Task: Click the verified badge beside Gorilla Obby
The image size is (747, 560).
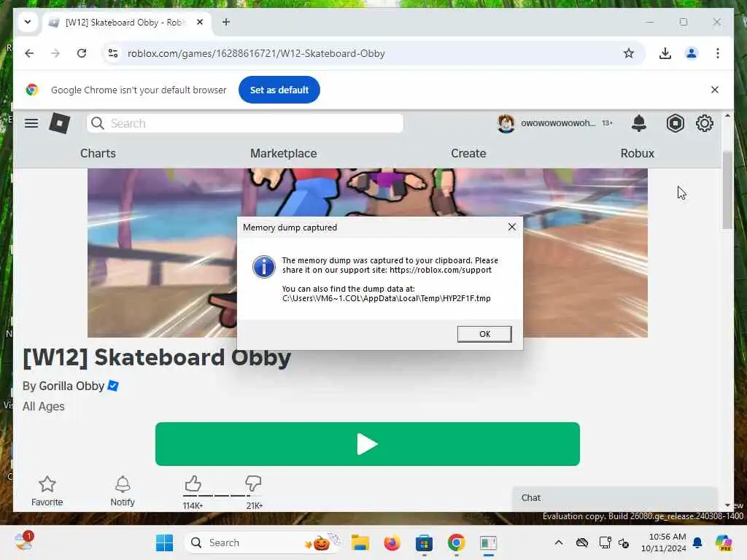Action: click(113, 385)
